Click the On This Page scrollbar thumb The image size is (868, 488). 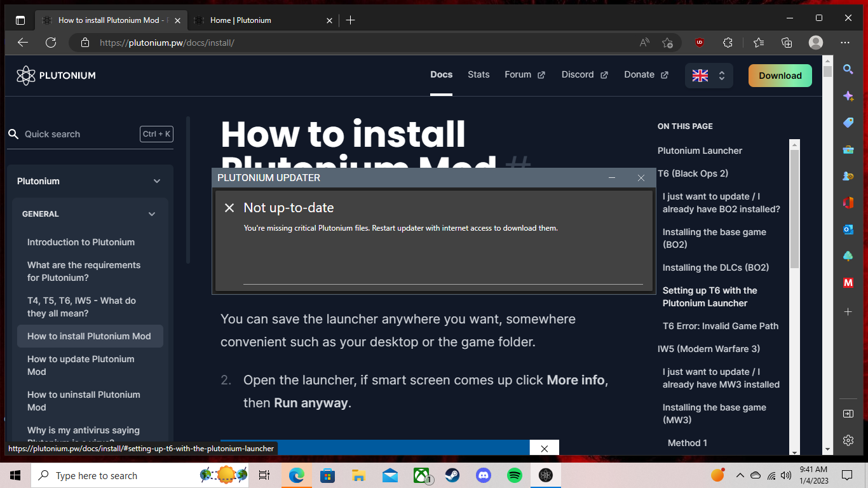[x=794, y=210]
